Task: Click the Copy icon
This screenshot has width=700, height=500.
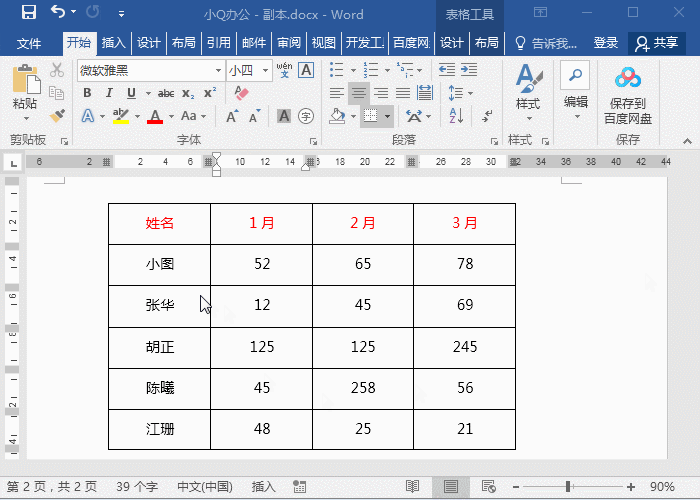Action: click(57, 93)
